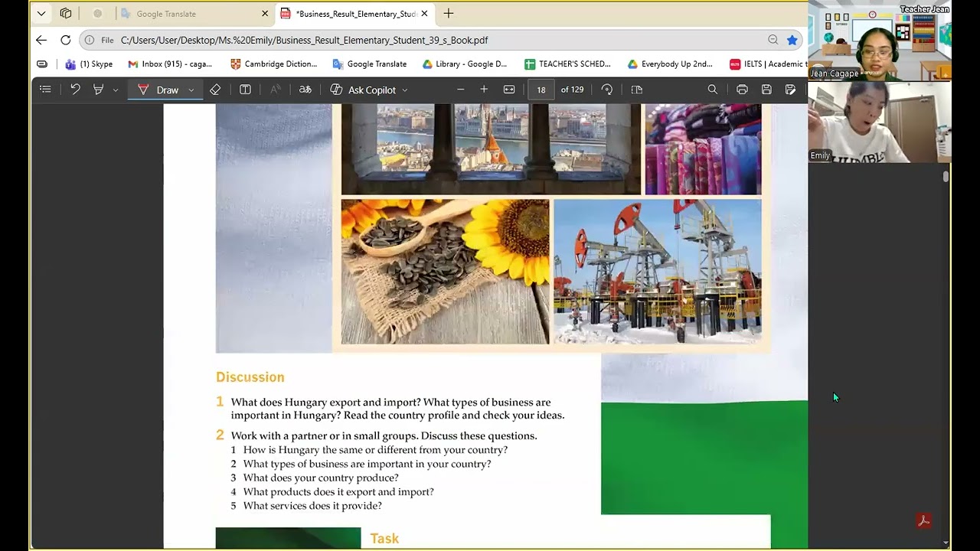Open the PDF table of contents sidebar
The image size is (980, 551).
(45, 90)
